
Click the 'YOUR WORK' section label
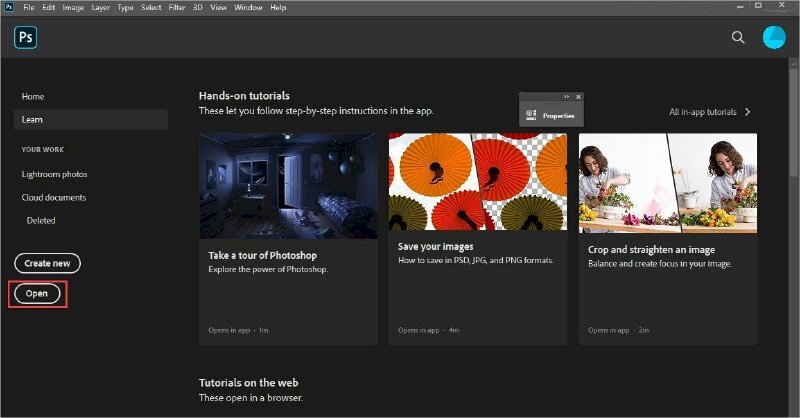[42, 150]
